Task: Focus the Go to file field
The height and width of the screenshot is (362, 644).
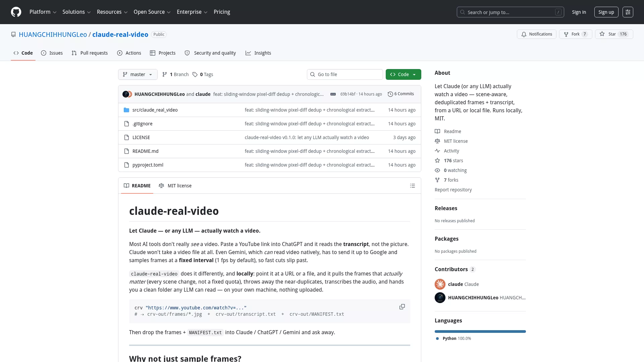Action: [x=345, y=74]
